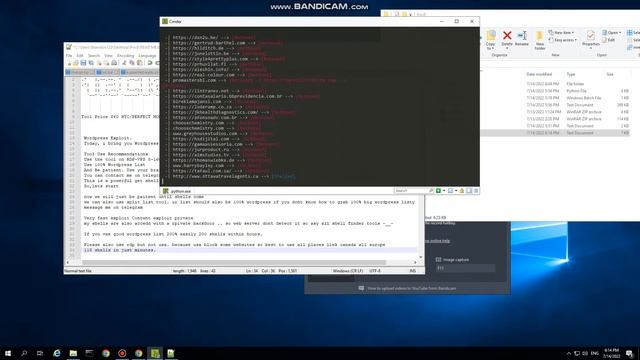Image resolution: width=640 pixels, height=360 pixels.
Task: Click Properties in the Explorer ribbon
Action: pos(591,40)
